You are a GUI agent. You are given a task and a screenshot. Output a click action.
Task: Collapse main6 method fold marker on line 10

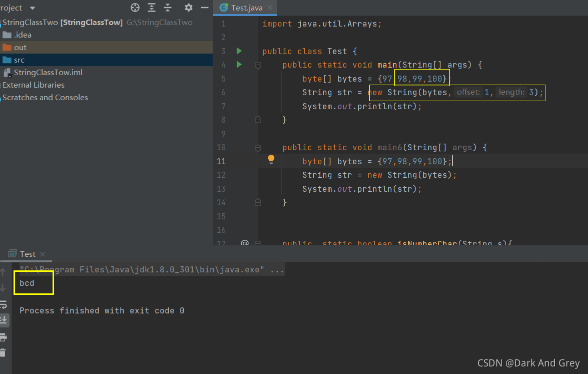point(258,148)
